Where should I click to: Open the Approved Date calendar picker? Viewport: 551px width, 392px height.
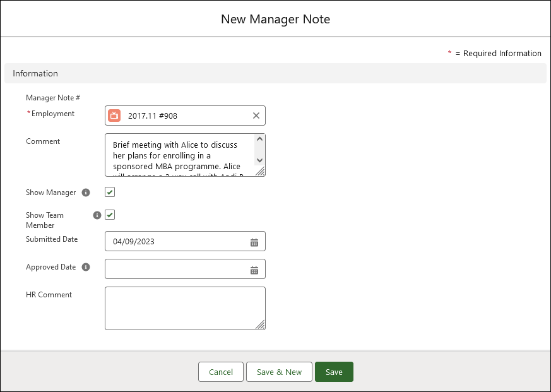coord(254,270)
